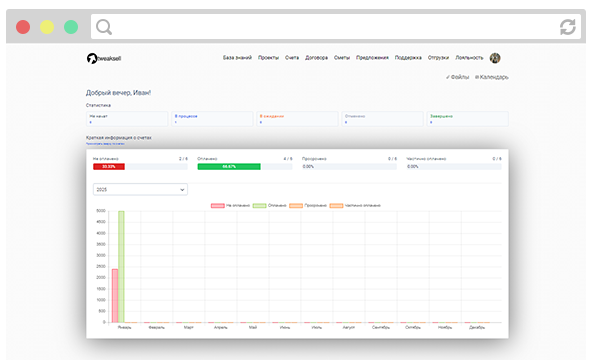Open the База знаний menu item
The image size is (594, 360).
coord(237,58)
